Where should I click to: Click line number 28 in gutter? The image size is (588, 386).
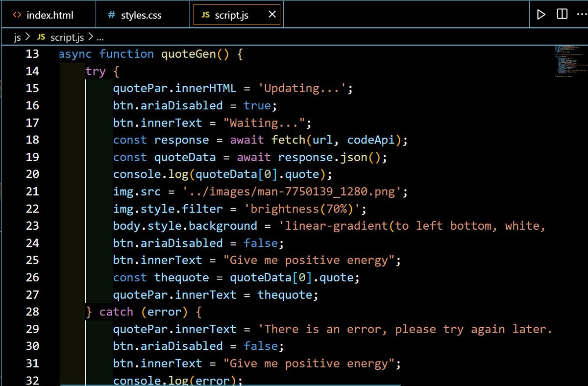point(32,312)
